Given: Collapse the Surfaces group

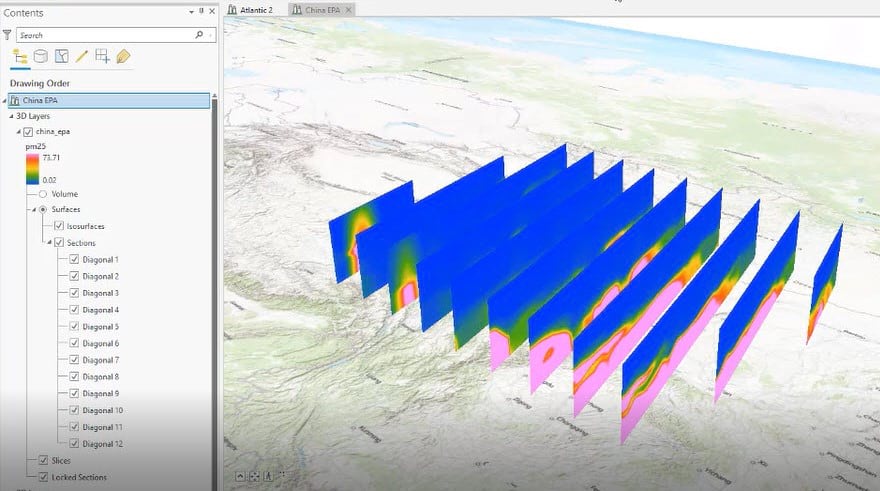Looking at the screenshot, I should tap(34, 209).
